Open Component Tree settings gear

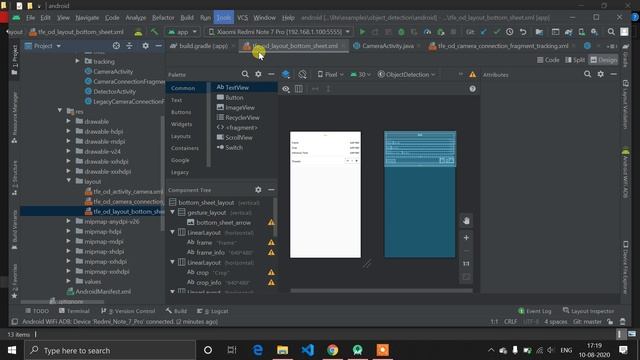[258, 190]
